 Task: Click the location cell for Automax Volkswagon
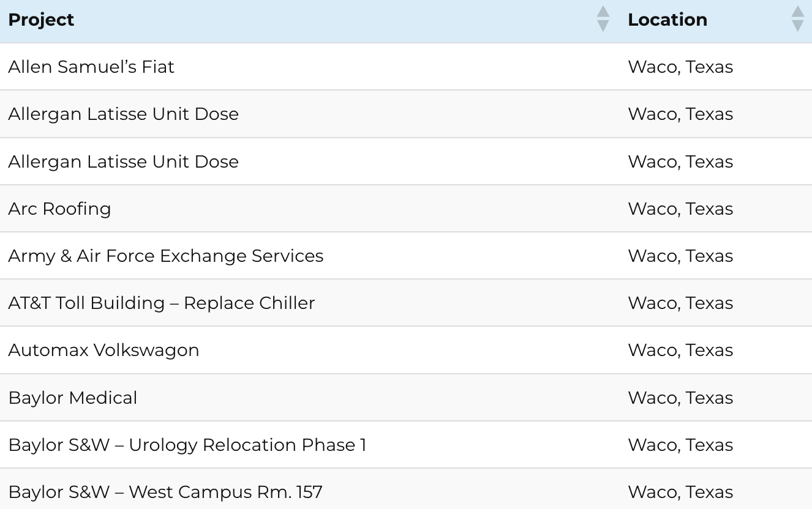[x=680, y=350]
